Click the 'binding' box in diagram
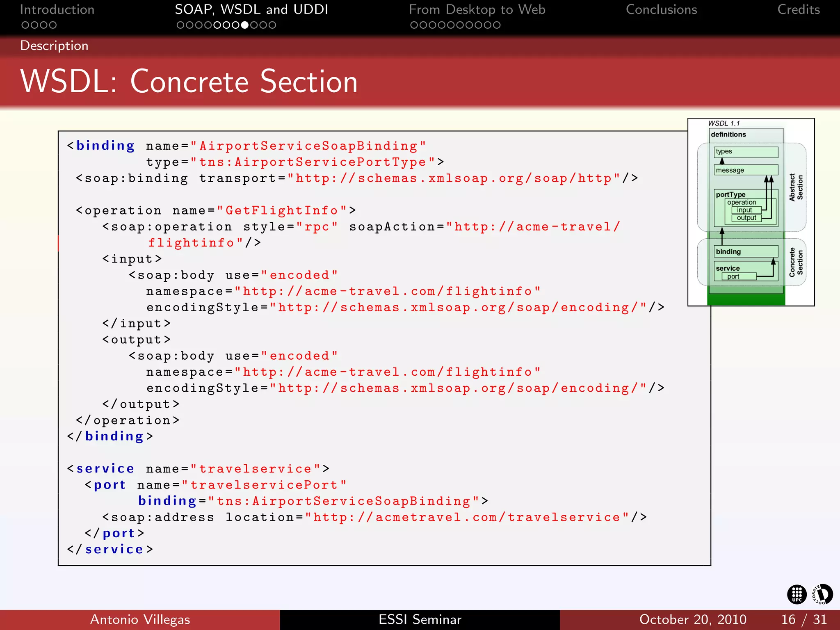The image size is (840, 630). pyautogui.click(x=746, y=251)
